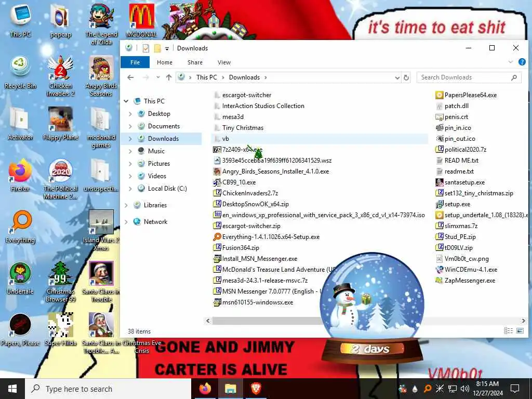Click the volume icon in system tray

click(x=465, y=389)
